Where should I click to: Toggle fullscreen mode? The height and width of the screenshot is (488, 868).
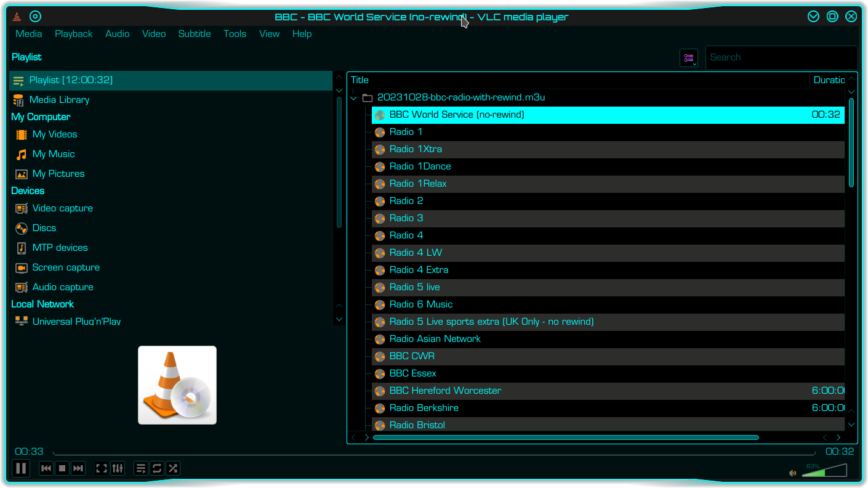point(102,469)
